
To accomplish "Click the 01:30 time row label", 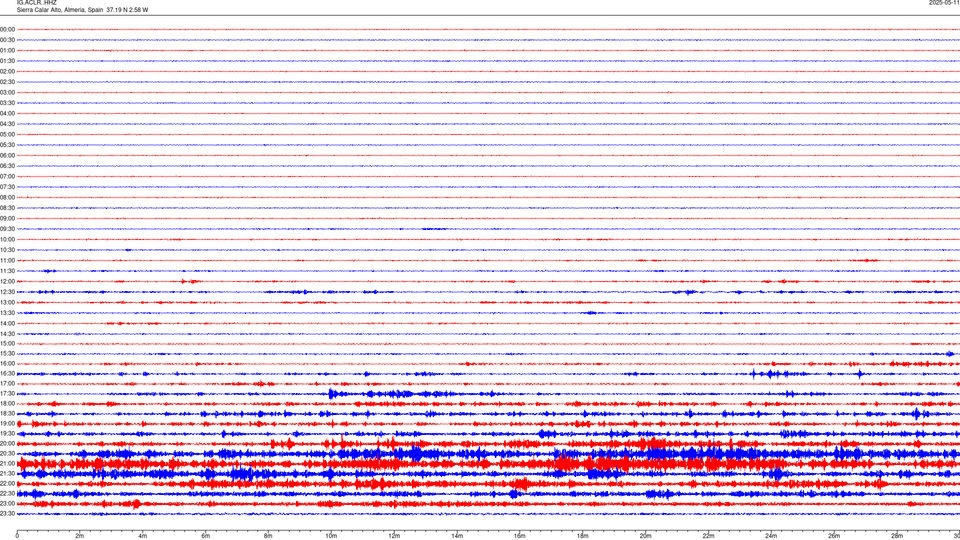I will 7,61.
